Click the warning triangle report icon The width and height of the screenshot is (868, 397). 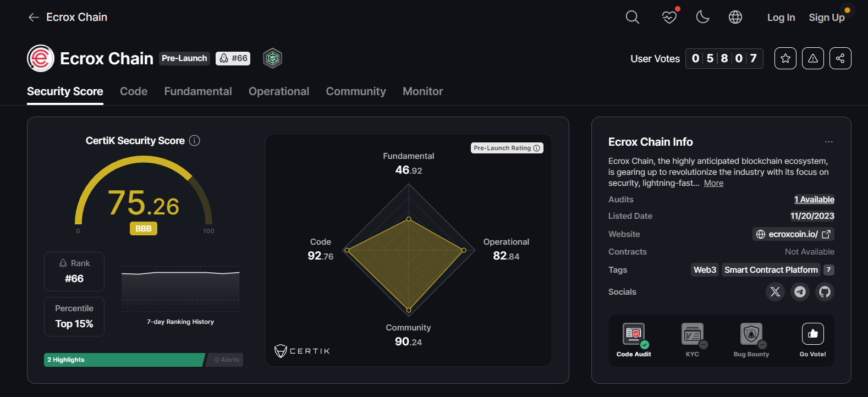813,58
